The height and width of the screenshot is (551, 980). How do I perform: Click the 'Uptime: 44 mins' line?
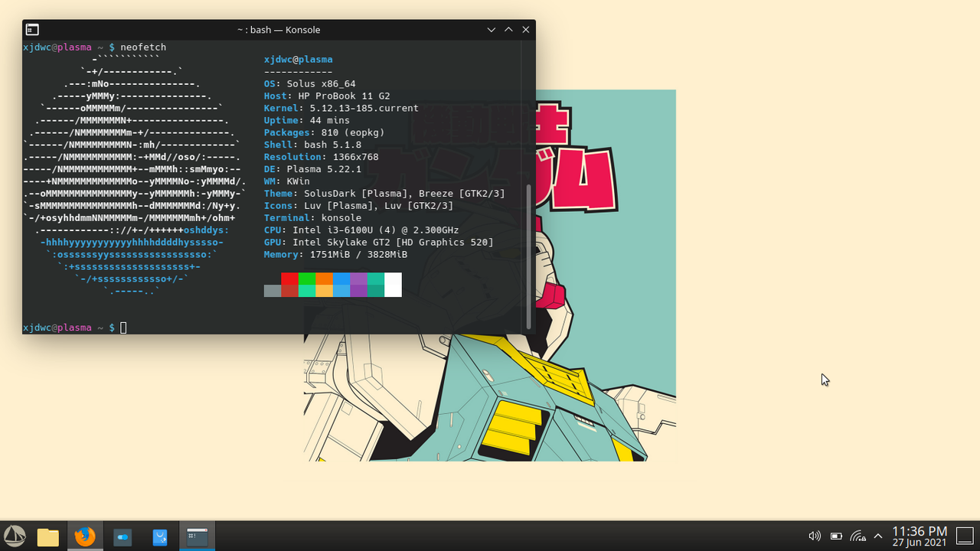307,120
